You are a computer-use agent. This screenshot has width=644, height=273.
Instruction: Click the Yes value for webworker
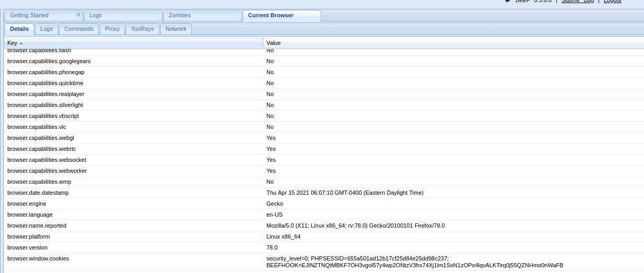(271, 171)
